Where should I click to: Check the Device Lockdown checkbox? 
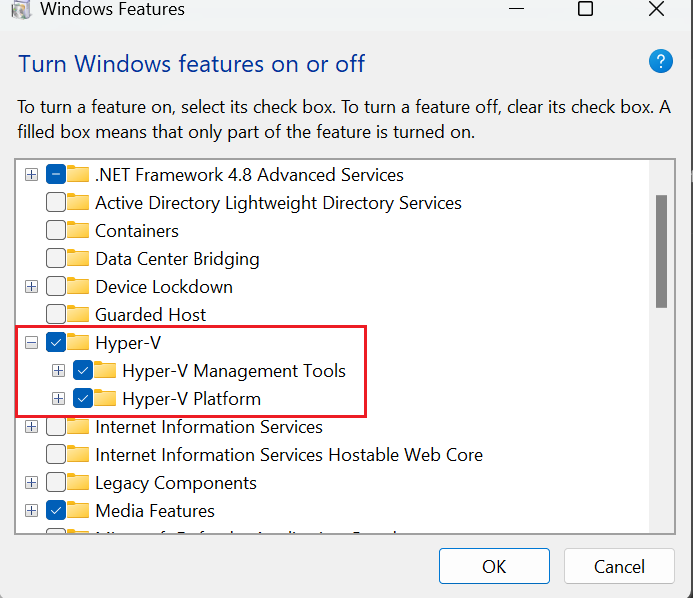tap(56, 287)
